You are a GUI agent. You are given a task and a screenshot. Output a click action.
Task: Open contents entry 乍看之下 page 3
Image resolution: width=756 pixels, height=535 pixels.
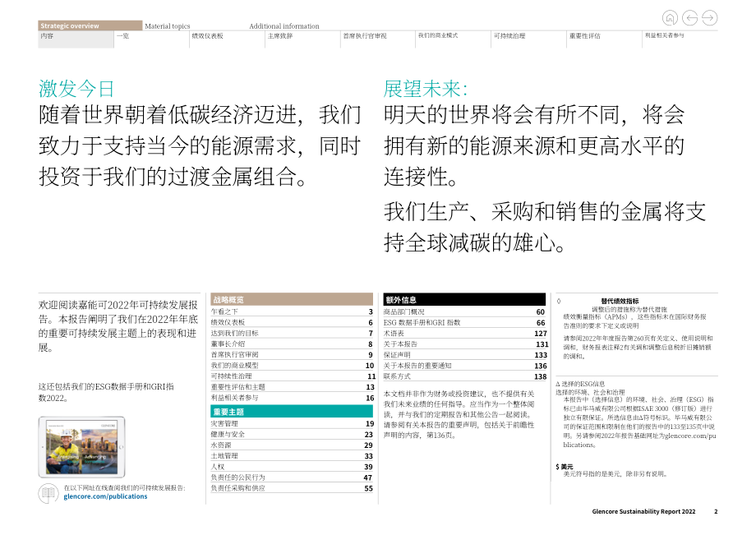pos(292,311)
